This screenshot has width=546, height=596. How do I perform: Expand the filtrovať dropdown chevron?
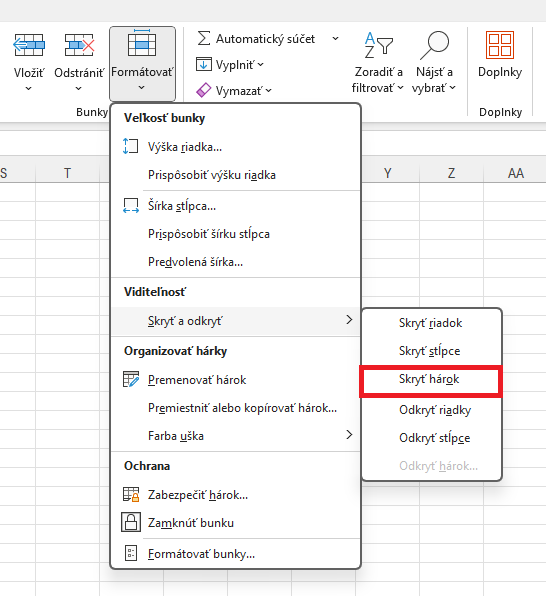click(x=400, y=88)
